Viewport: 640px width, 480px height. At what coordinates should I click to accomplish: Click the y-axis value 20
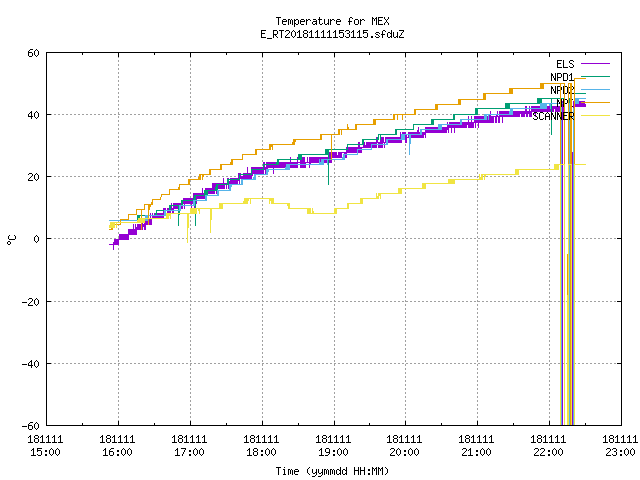(x=33, y=177)
